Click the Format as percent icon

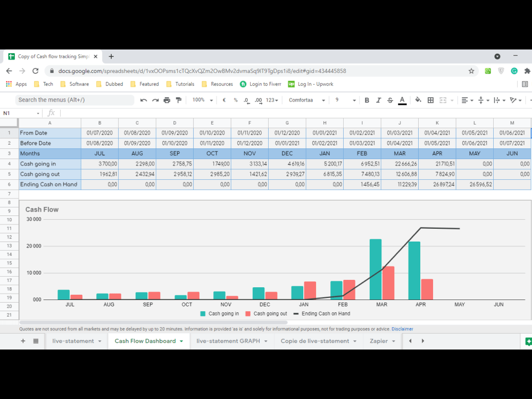pyautogui.click(x=236, y=100)
